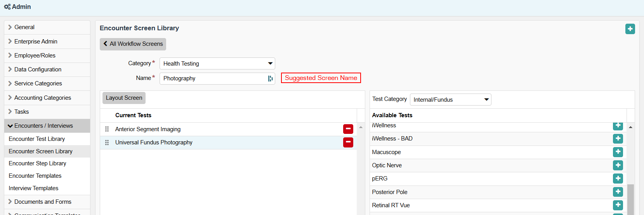644x215 pixels.
Task: Click the icon inside the Name field
Action: pyautogui.click(x=270, y=78)
